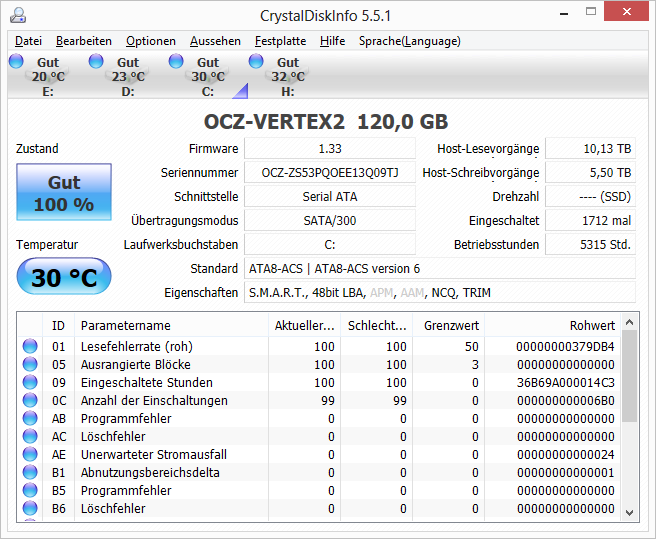
Task: Open the Optionen menu
Action: click(151, 41)
